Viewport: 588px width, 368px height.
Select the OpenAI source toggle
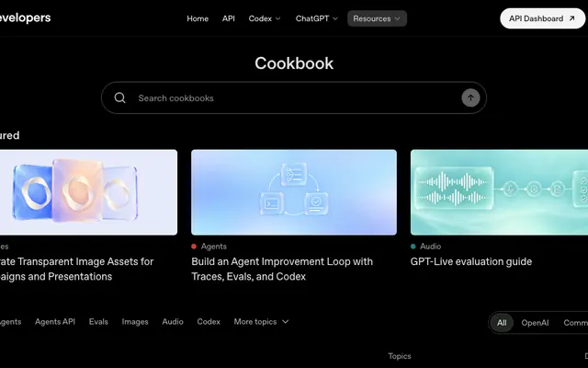coord(535,323)
